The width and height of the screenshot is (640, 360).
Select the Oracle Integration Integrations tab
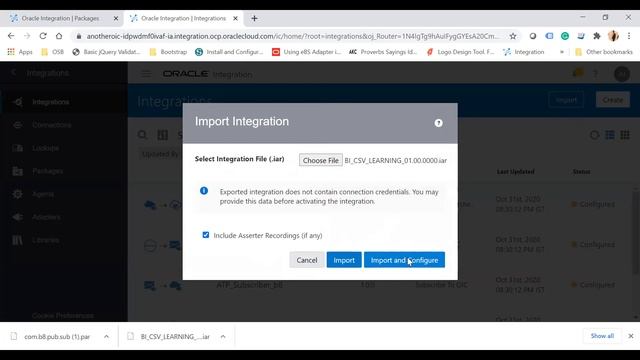(183, 18)
